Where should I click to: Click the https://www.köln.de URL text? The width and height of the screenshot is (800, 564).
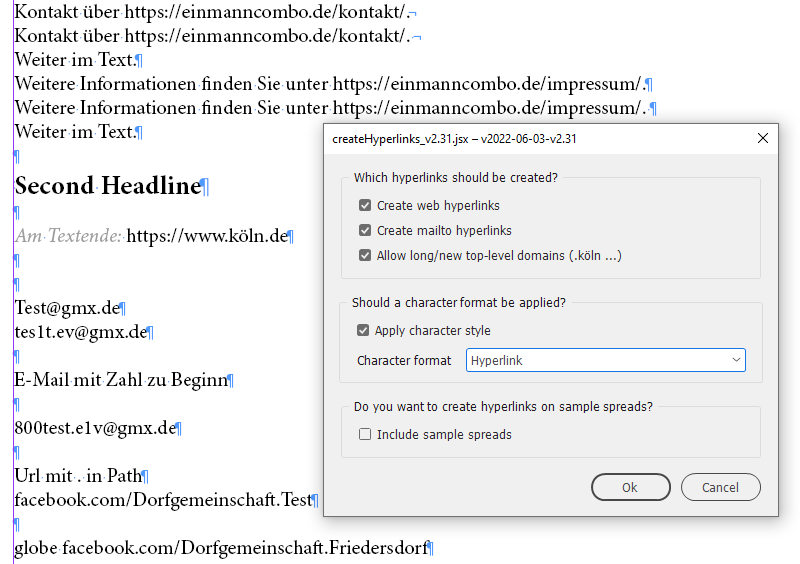click(206, 237)
